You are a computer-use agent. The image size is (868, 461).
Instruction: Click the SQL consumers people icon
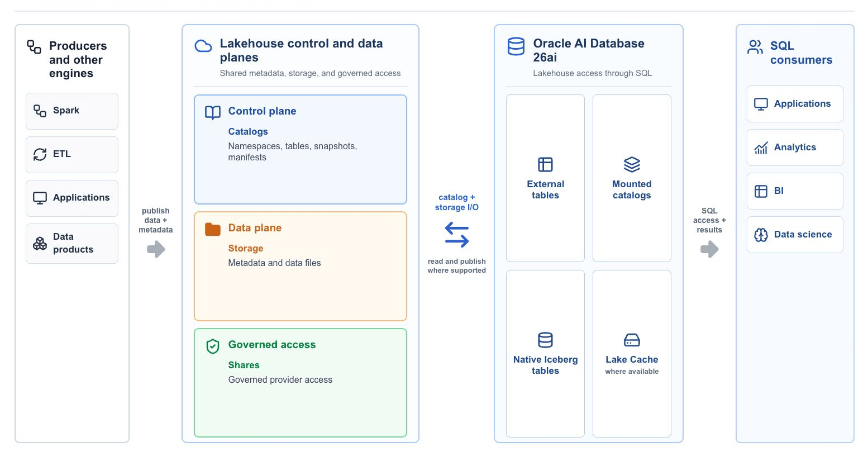[755, 47]
